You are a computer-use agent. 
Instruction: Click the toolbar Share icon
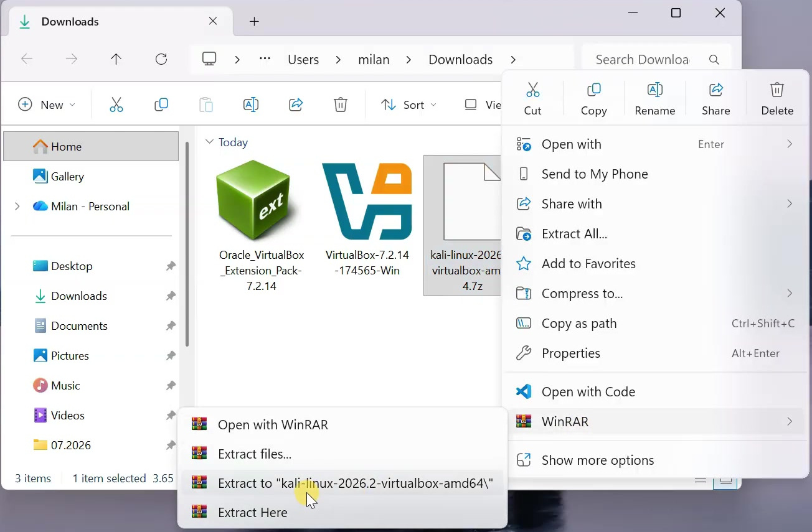296,105
